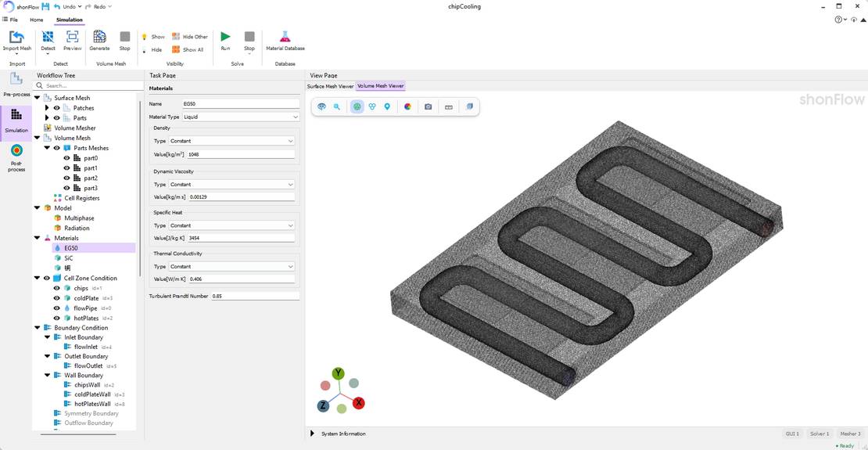Toggle visibility of flowPipe cell zone

[56, 308]
